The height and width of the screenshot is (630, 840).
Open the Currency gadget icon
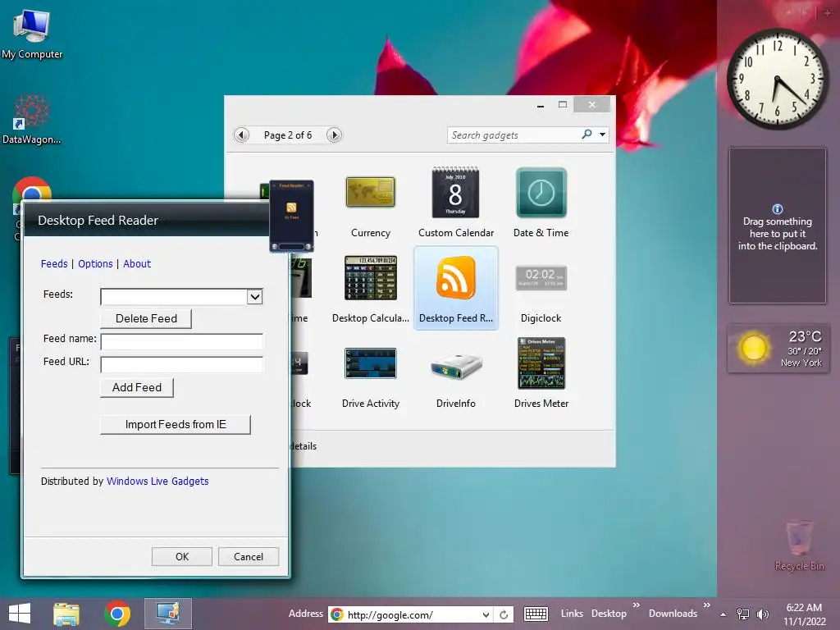371,192
